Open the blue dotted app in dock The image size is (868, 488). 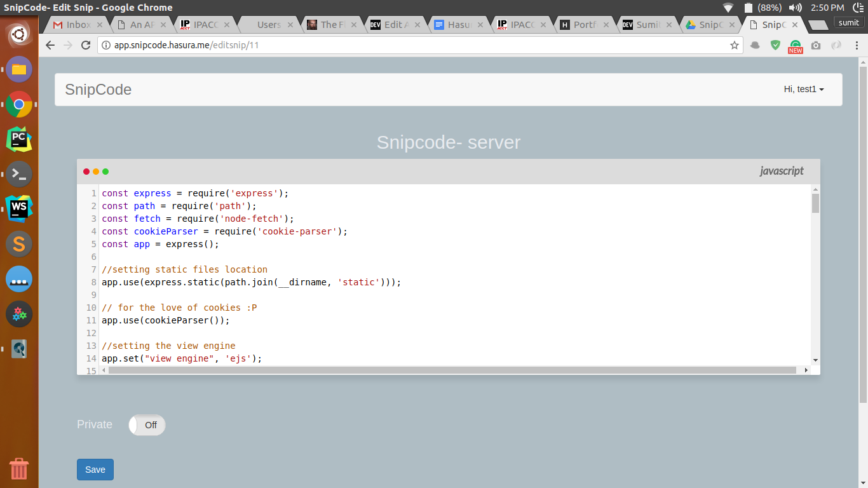click(x=19, y=278)
